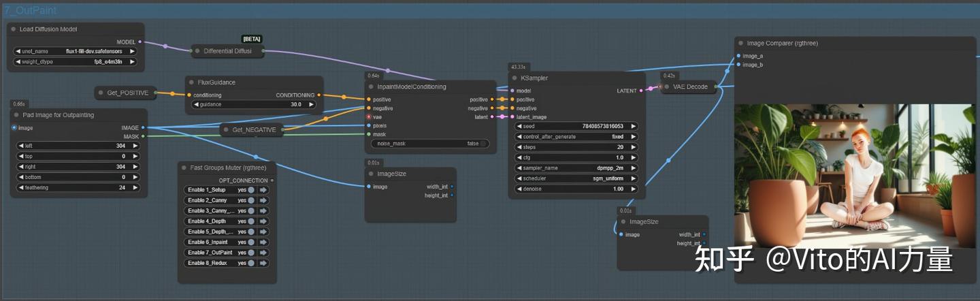Click the bottom padding value field
The image size is (980, 301).
click(77, 177)
